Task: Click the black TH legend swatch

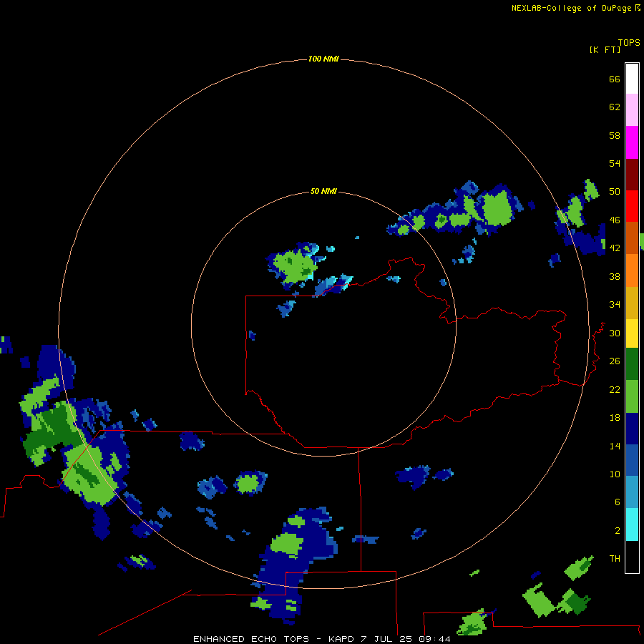Action: (632, 557)
